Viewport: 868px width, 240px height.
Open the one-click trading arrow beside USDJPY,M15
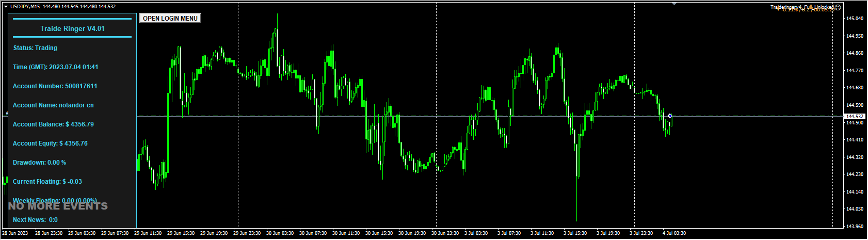tap(6, 7)
